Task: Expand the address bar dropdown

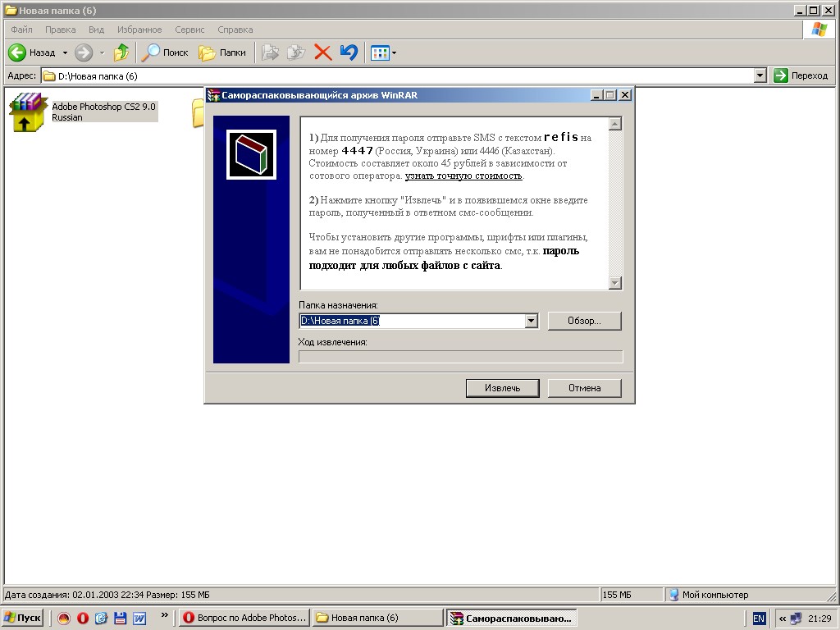Action: (x=760, y=75)
